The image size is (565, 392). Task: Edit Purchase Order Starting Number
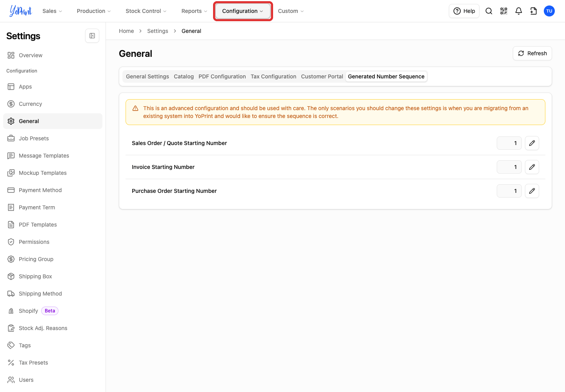click(x=532, y=191)
